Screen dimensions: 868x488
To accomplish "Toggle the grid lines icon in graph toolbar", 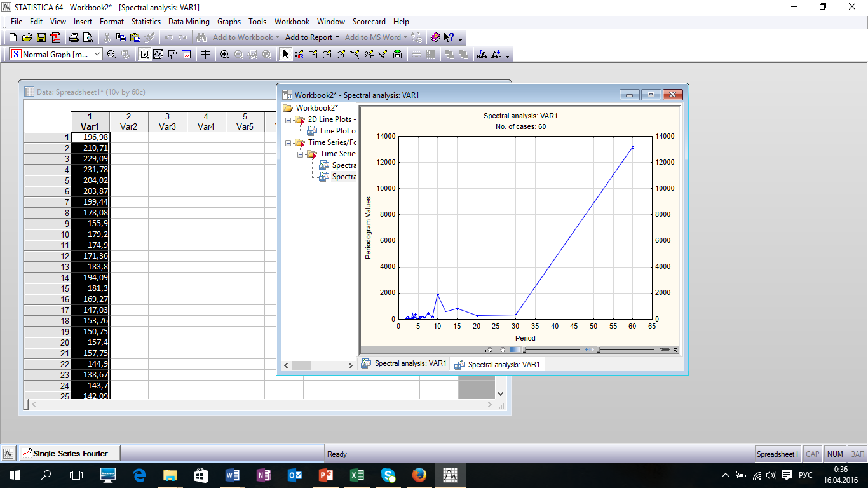I will [x=205, y=55].
